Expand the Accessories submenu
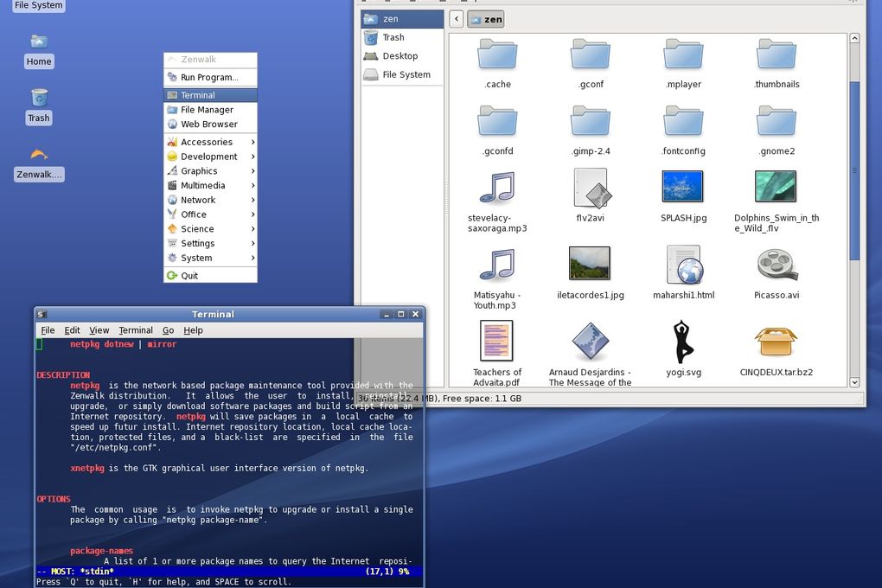Image resolution: width=882 pixels, height=588 pixels. tap(211, 142)
